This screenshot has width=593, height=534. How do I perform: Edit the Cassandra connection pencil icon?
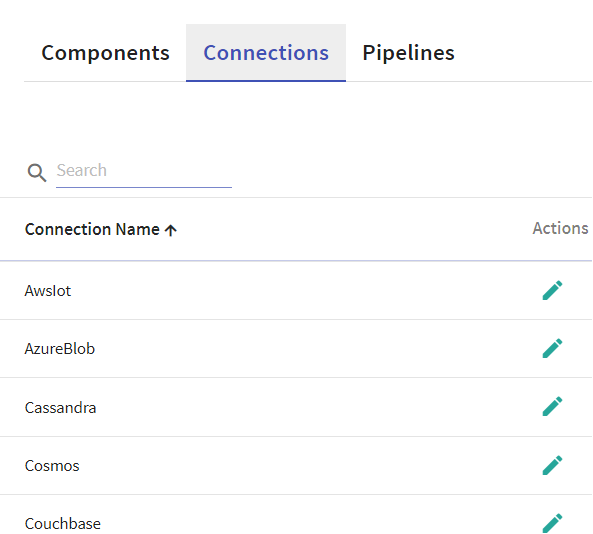click(x=553, y=407)
